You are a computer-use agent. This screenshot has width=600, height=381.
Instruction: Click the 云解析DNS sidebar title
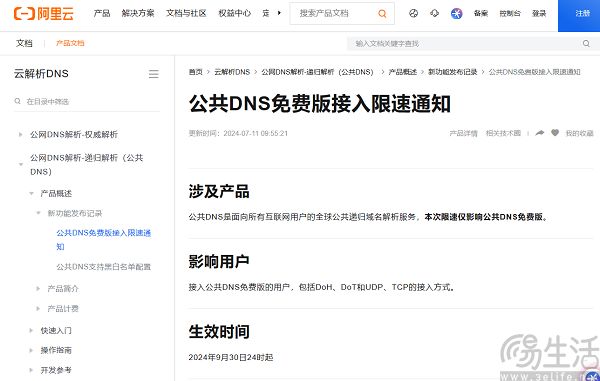coord(41,73)
